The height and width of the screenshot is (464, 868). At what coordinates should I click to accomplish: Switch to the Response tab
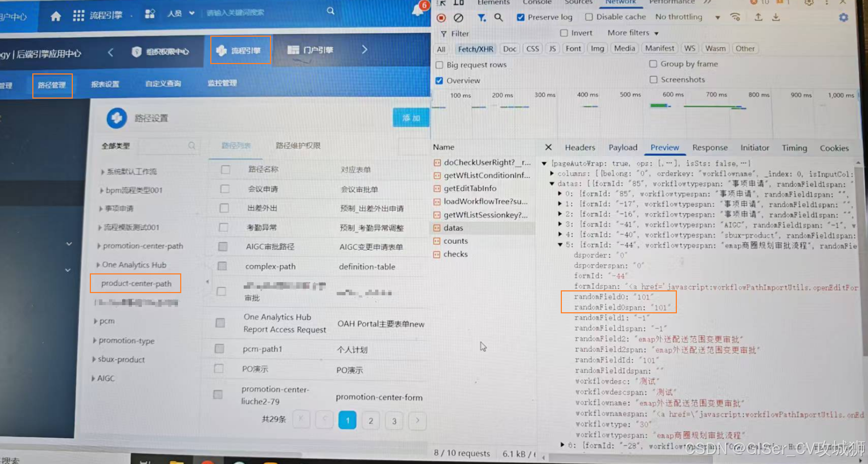(710, 147)
